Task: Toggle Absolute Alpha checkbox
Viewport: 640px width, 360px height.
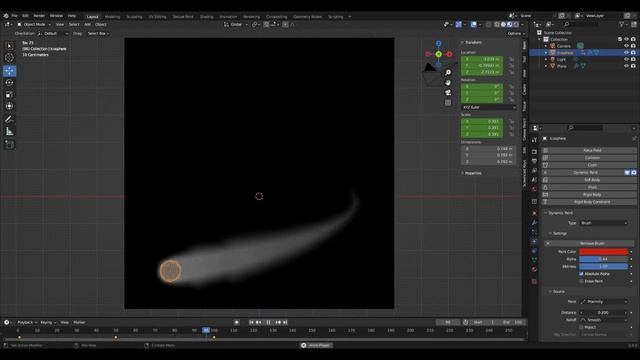Action: point(581,274)
